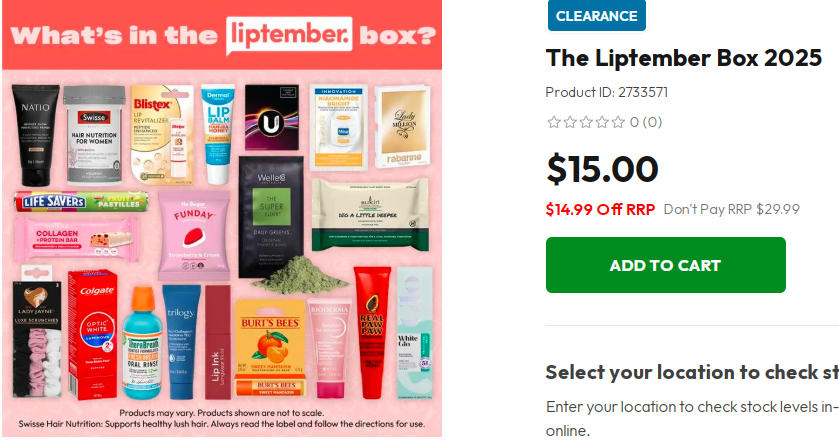Screen dimensions: 839x447
Task: Click the green Add to Cart button
Action: (666, 265)
